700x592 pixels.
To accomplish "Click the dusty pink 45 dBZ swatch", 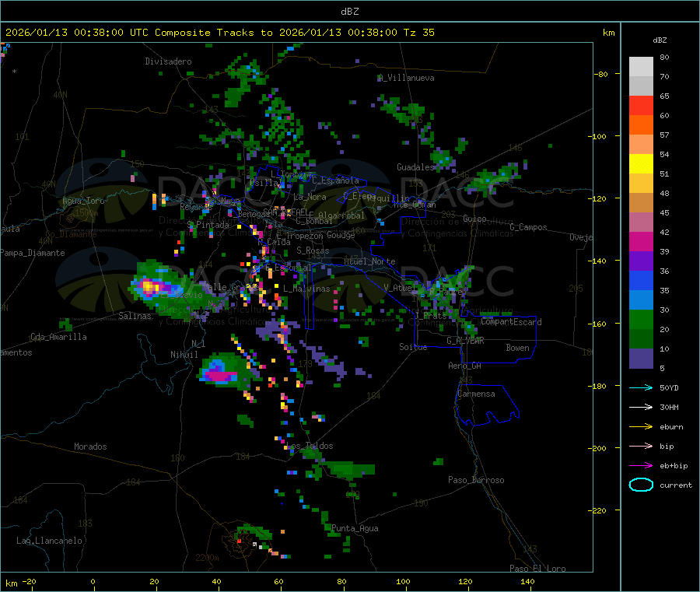I will pyautogui.click(x=641, y=222).
